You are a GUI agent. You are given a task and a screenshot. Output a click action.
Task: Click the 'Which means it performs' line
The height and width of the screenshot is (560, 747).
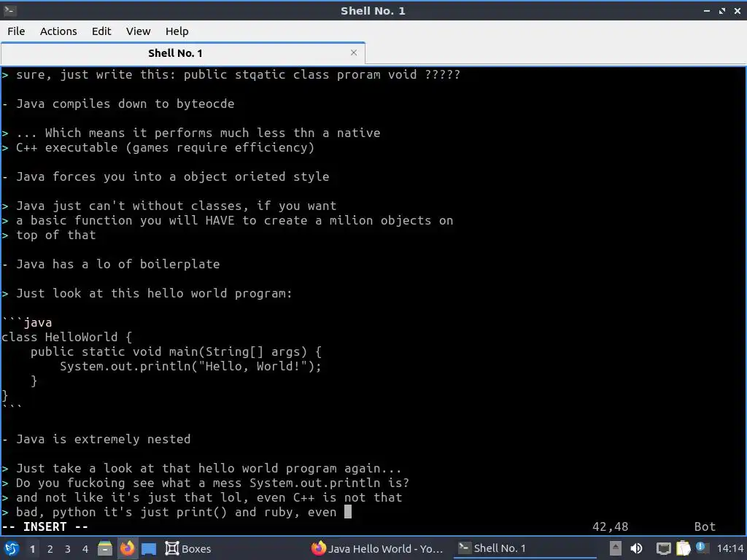click(x=191, y=133)
